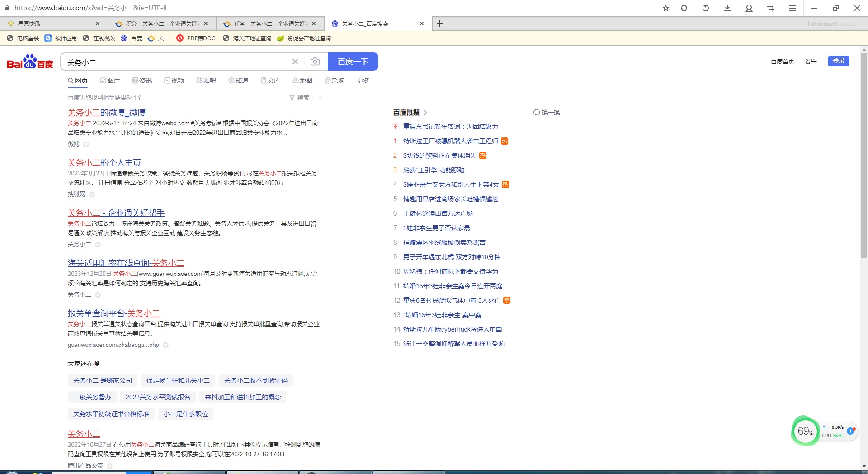
Task: Open the 百度 bookmark in the bookmarks bar
Action: [132, 38]
